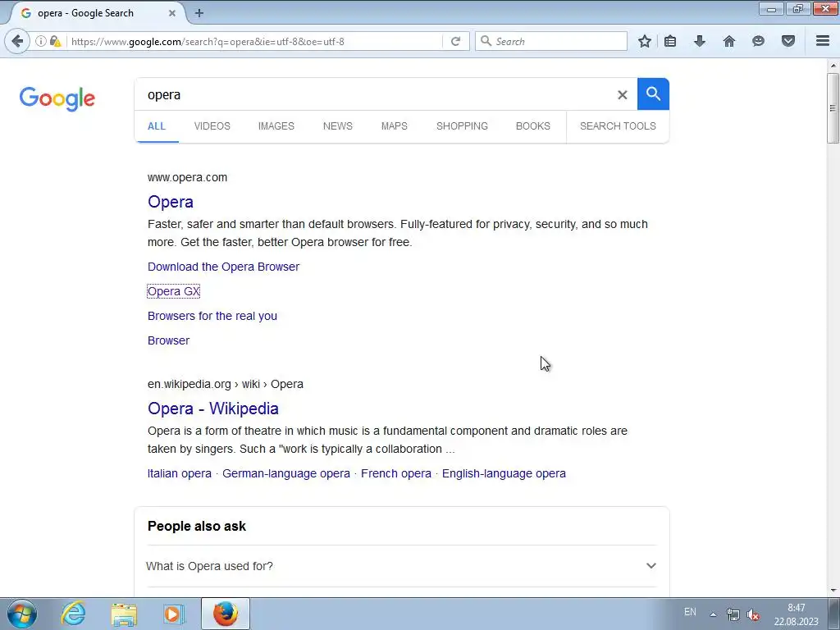Open the Downloads arrow icon
840x630 pixels.
point(700,41)
